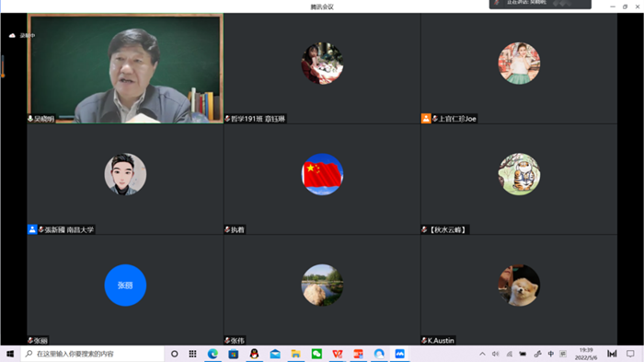Click the name label 张新國 南昌大学
Screen dimensions: 644x362
pos(69,229)
